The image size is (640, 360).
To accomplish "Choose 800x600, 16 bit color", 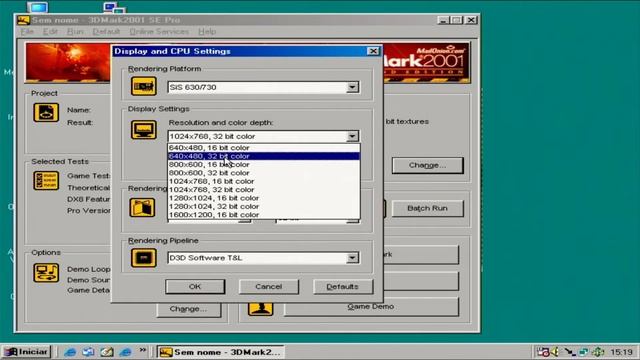I will coord(264,164).
